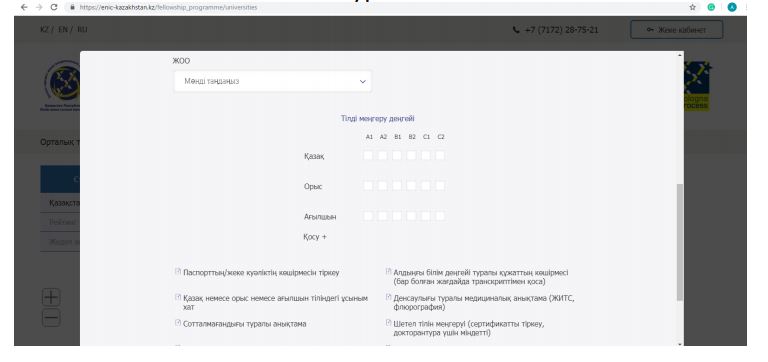Click the plus zoom icon on page
This screenshot has width=768, height=362.
(51, 297)
